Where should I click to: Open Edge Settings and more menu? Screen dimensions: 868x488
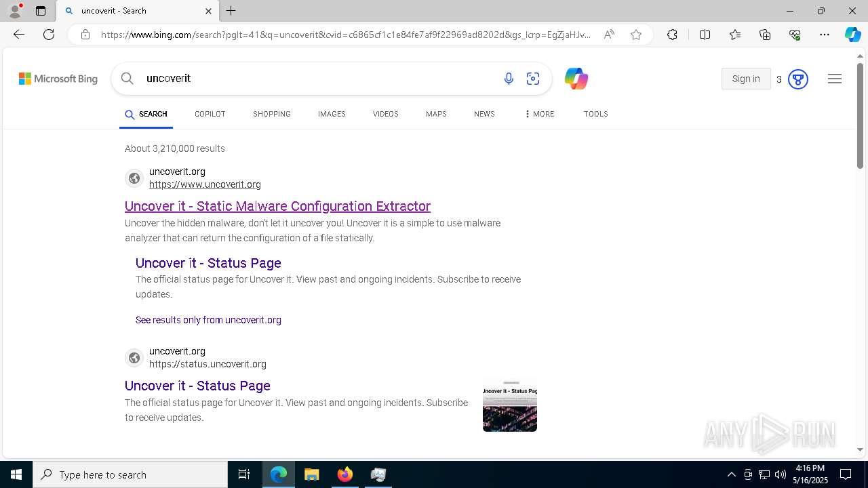pyautogui.click(x=825, y=35)
